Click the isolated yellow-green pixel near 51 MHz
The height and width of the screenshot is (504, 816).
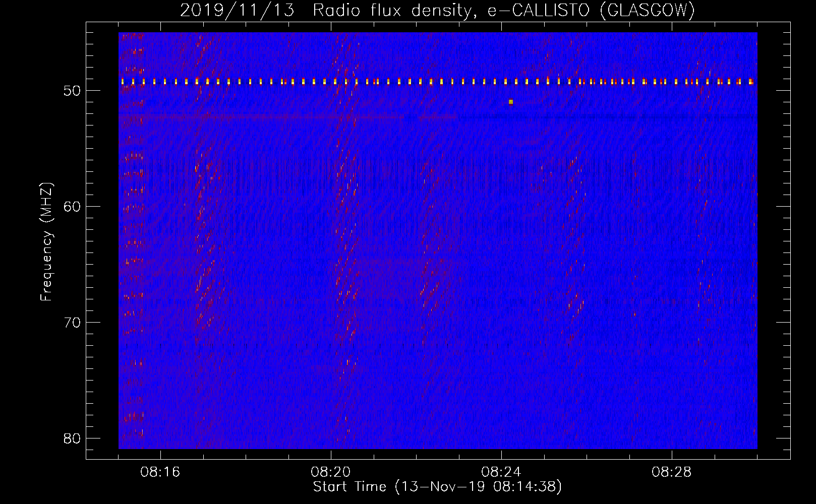(511, 102)
